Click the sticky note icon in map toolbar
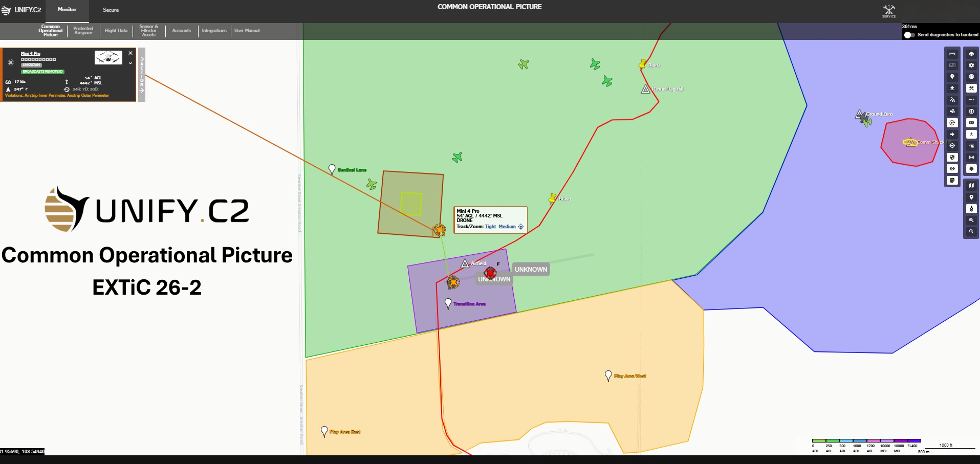 pos(952,181)
